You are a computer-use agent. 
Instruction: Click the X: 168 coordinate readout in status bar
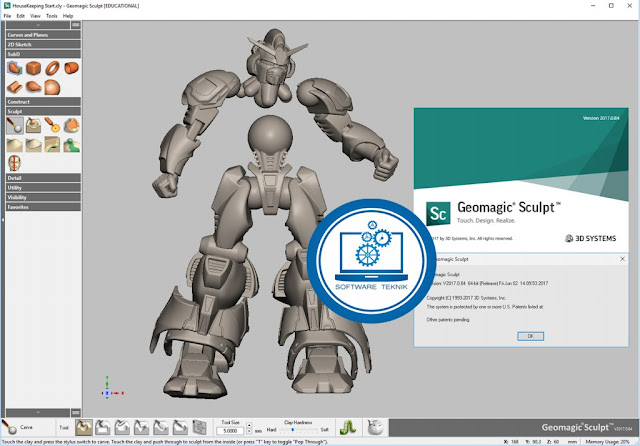tap(511, 442)
